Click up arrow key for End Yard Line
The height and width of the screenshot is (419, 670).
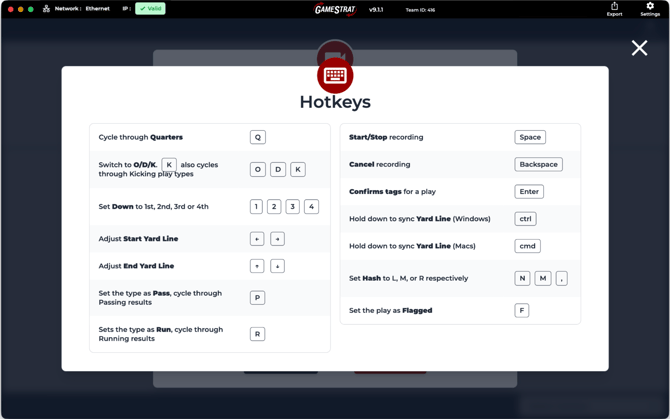257,266
